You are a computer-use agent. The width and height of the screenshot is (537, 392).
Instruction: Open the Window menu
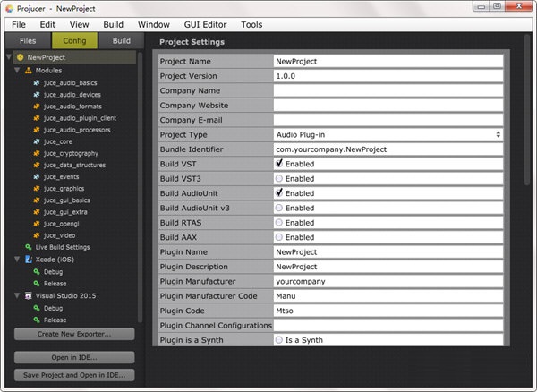(154, 25)
